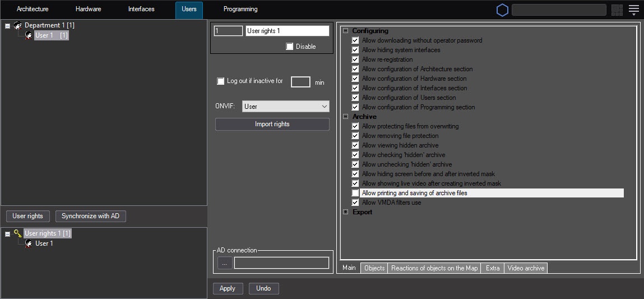Click the yellow key icon for User rights 1

pyautogui.click(x=18, y=233)
